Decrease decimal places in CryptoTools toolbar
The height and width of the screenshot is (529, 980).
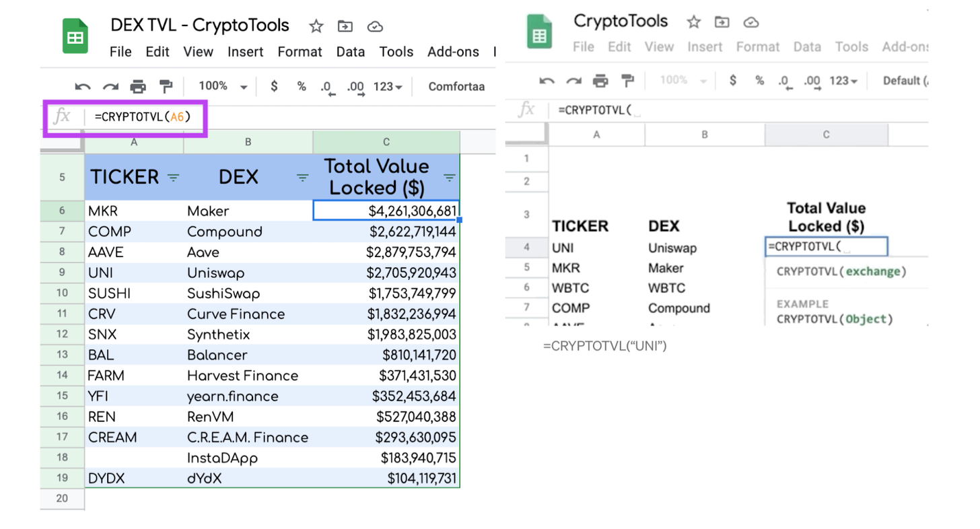click(785, 83)
